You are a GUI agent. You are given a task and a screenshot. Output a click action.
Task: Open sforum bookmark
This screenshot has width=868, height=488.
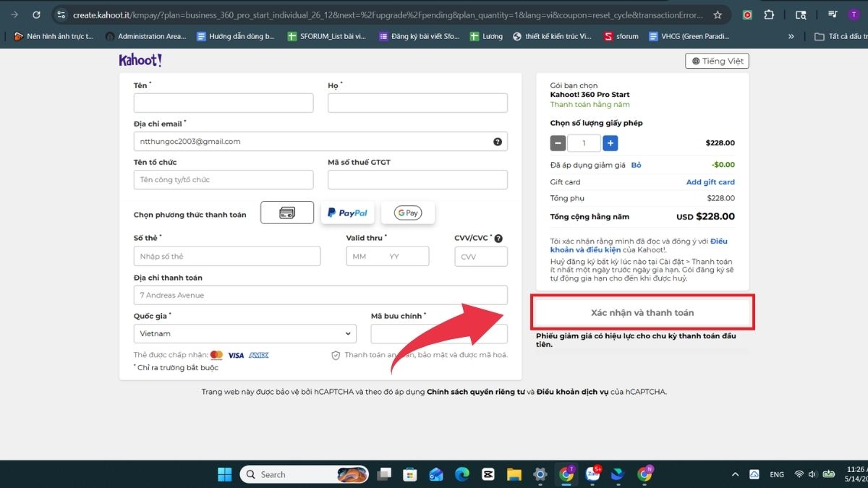(x=621, y=36)
